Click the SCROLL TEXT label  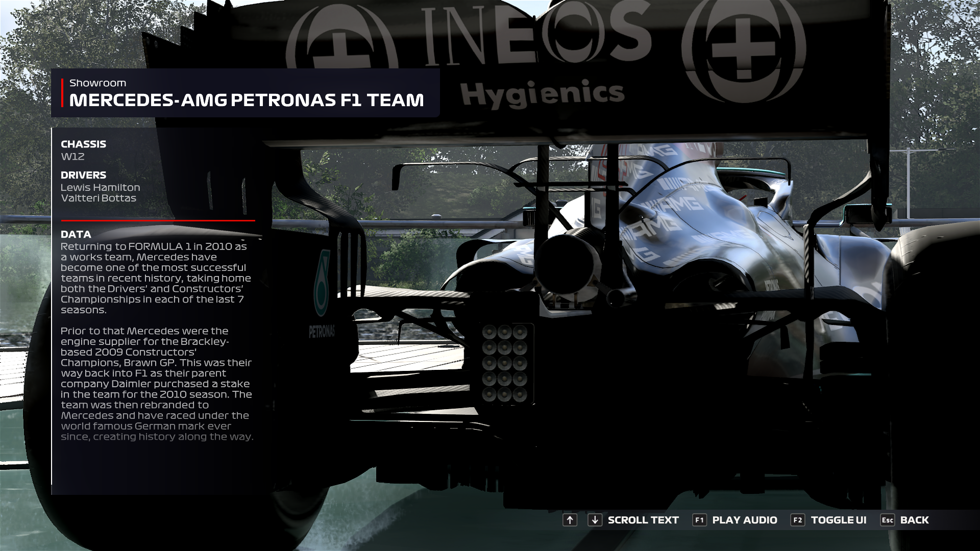pos(643,520)
